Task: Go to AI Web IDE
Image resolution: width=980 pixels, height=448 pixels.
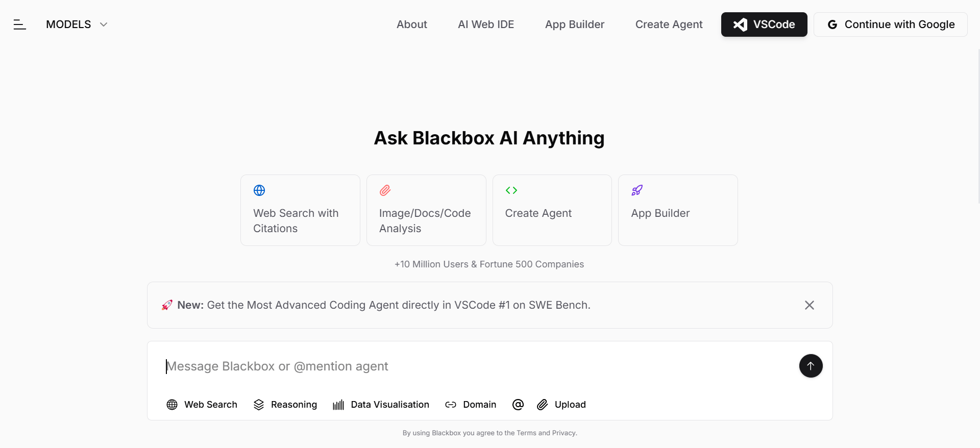Action: tap(486, 24)
